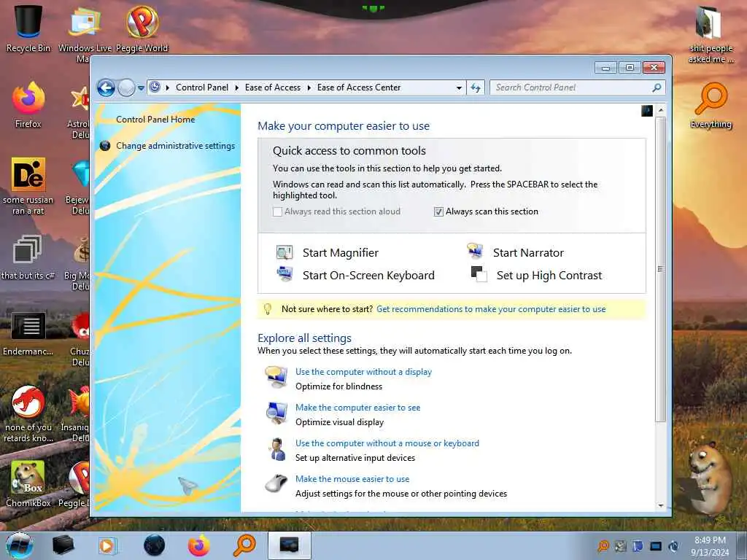Open 'Make the mouse easier to use' link
The width and height of the screenshot is (747, 560).
pyautogui.click(x=352, y=479)
